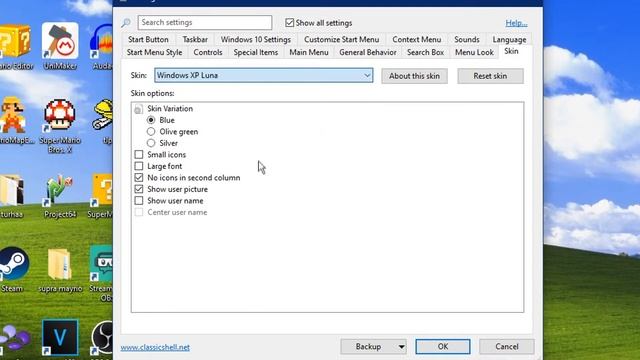Select the OBS Studio desktop icon
Viewport: 640px width, 360px height.
click(x=102, y=338)
